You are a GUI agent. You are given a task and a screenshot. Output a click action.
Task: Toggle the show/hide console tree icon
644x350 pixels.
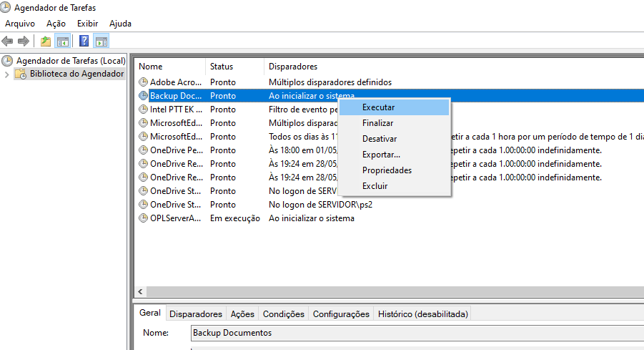(63, 41)
